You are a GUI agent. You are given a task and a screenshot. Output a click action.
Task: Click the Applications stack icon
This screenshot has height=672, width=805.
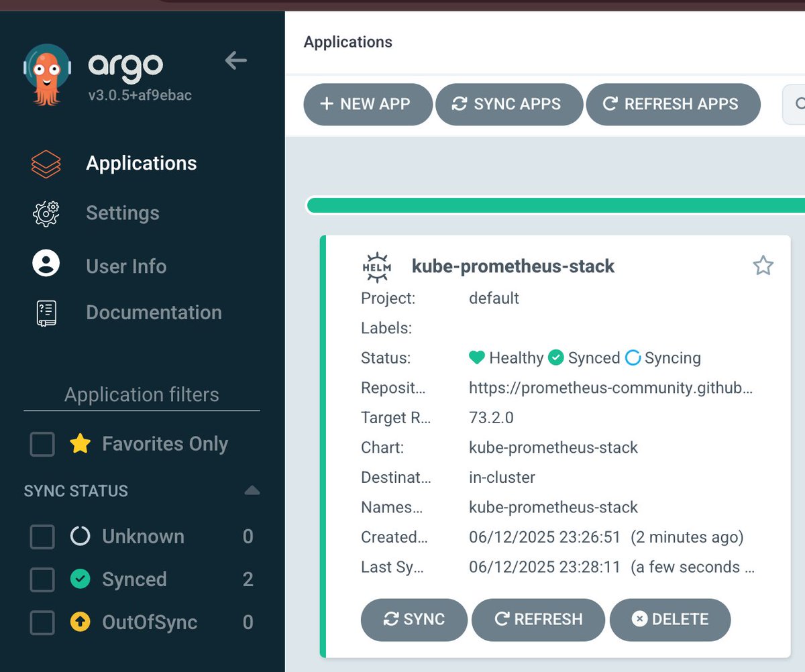tap(46, 164)
